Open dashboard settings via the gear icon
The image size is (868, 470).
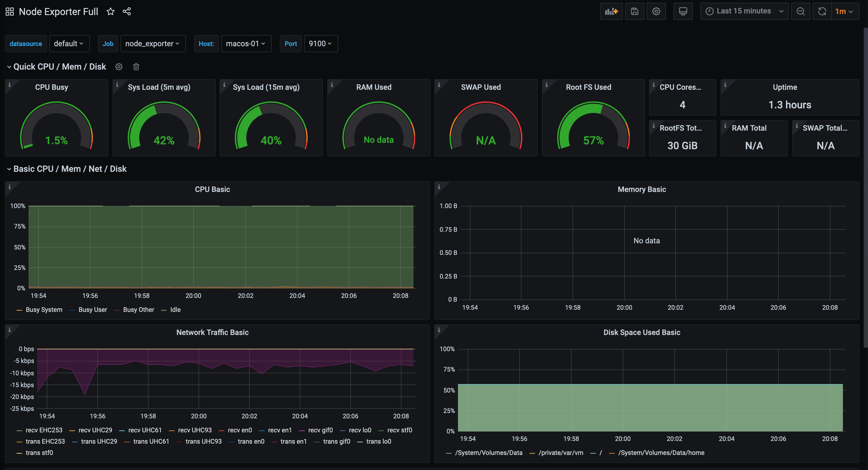click(656, 11)
